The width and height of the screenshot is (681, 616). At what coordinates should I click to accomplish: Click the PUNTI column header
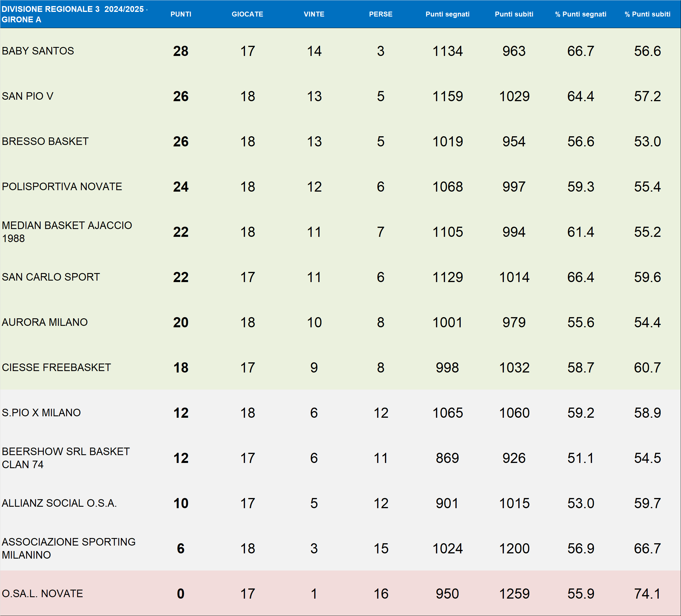(181, 14)
